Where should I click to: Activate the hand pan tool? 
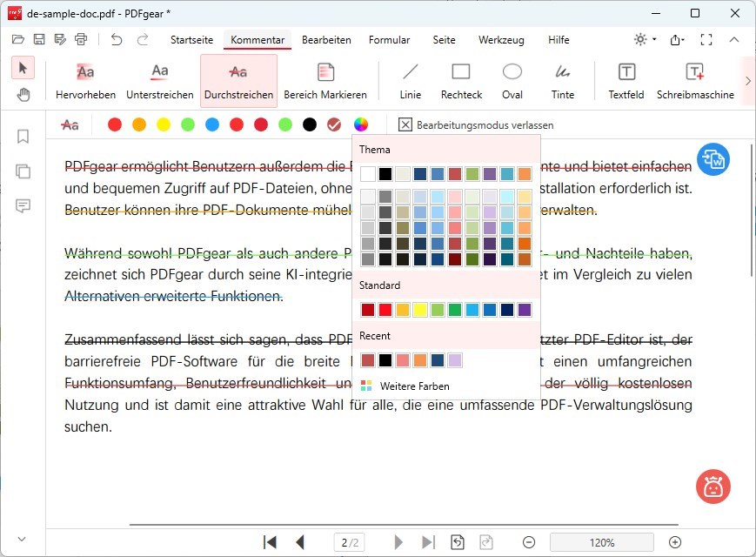[23, 95]
